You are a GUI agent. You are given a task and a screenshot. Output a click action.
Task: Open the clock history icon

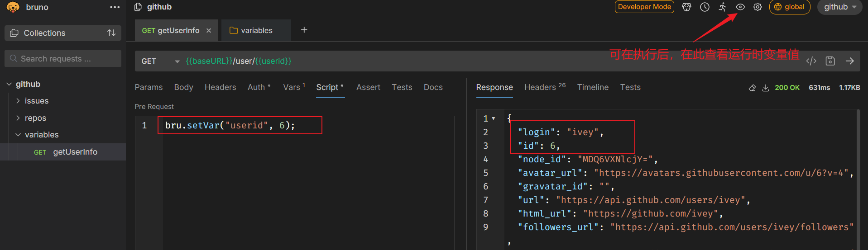705,7
